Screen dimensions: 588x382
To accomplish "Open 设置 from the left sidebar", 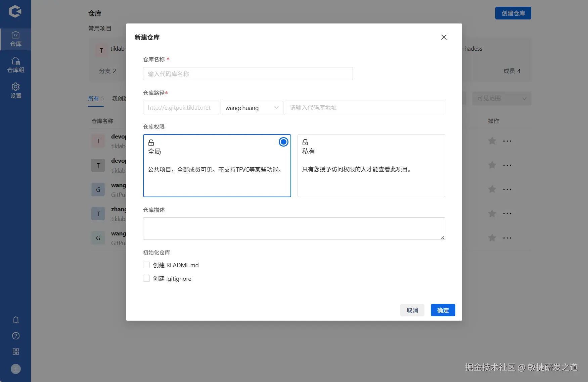I will coord(15,90).
